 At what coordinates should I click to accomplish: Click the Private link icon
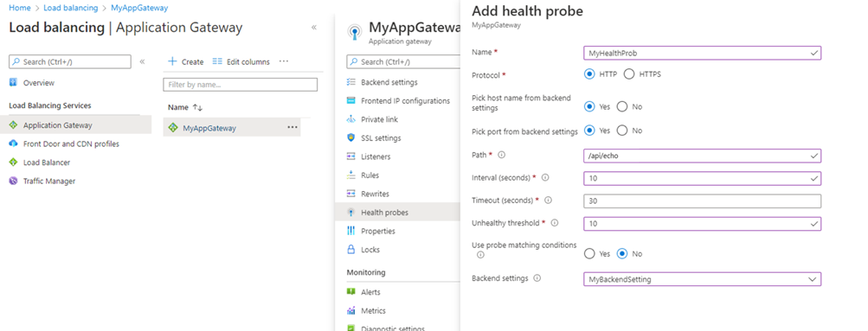(x=350, y=119)
